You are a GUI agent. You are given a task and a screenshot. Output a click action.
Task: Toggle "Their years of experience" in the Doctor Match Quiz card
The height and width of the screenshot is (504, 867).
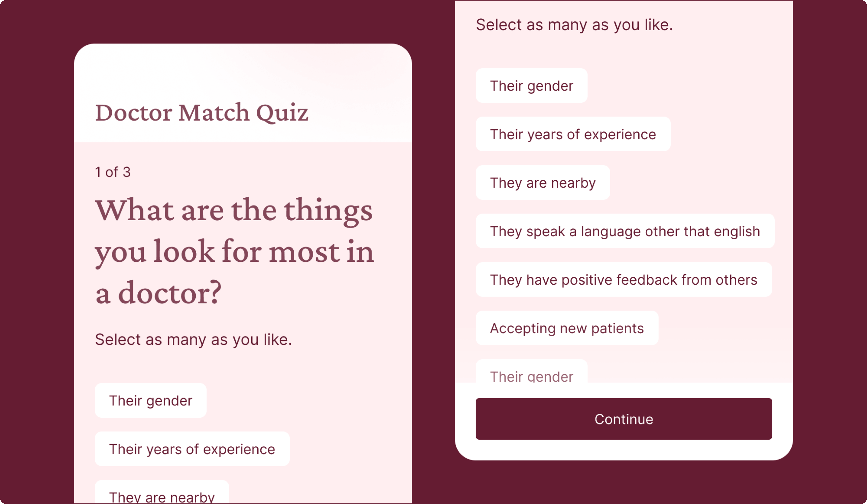pyautogui.click(x=192, y=449)
